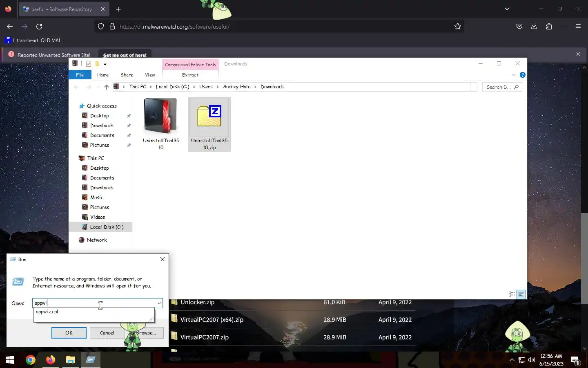Choose appwiz.cpl autocomplete suggestion

pyautogui.click(x=94, y=312)
